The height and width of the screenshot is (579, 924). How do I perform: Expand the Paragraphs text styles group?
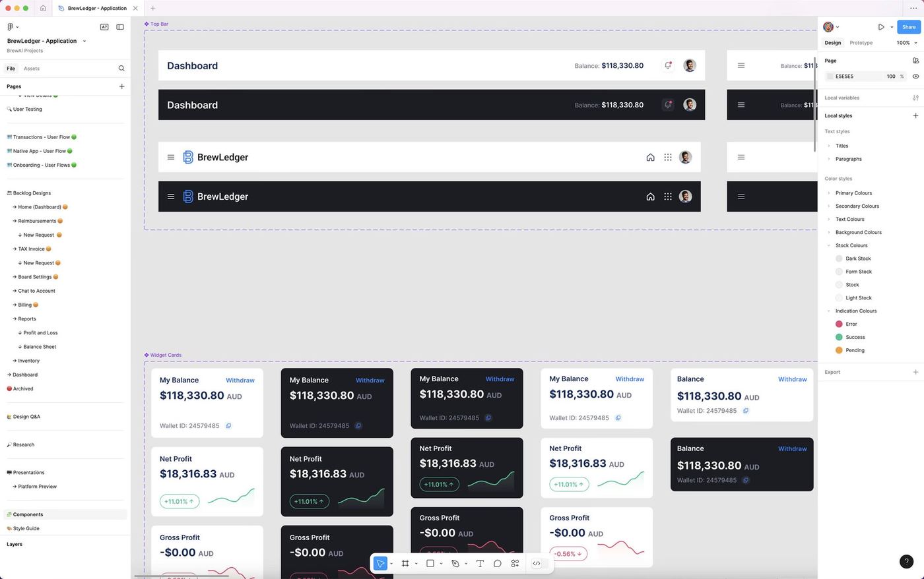pos(829,159)
